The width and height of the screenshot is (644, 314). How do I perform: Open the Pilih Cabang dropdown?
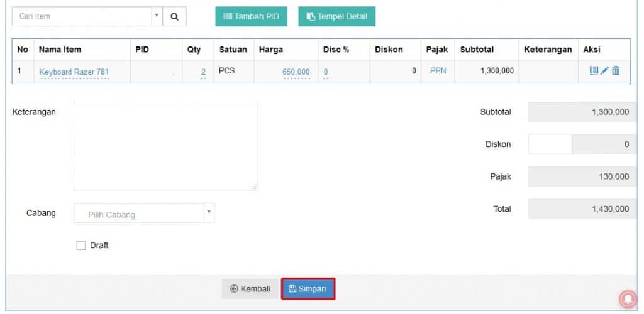pos(144,213)
